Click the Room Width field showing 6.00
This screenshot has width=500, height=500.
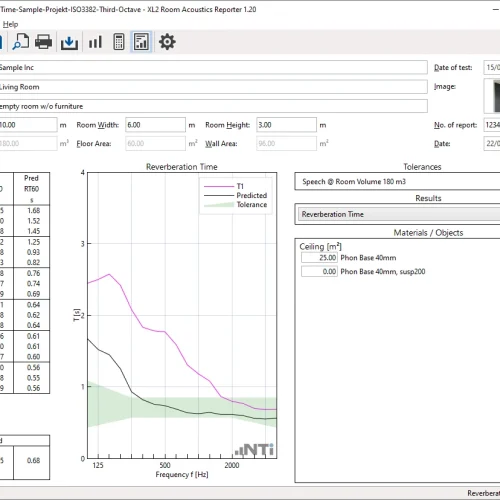click(155, 125)
